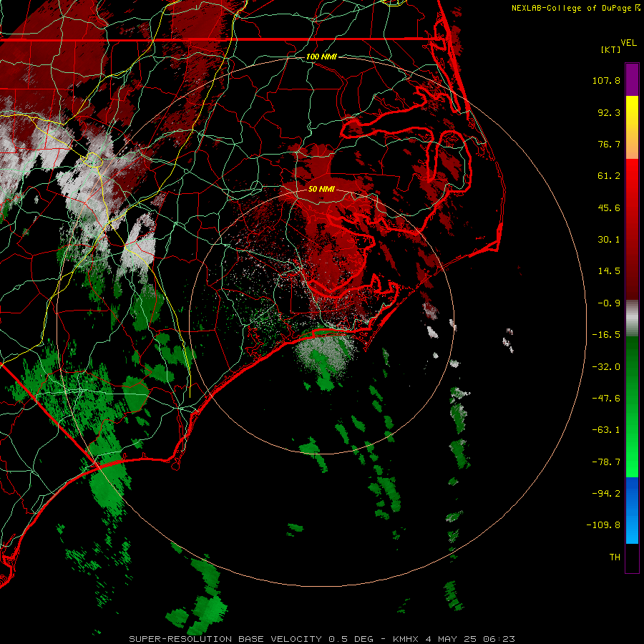Click the 45.6 legend value
This screenshot has height=644, width=644.
click(x=609, y=208)
